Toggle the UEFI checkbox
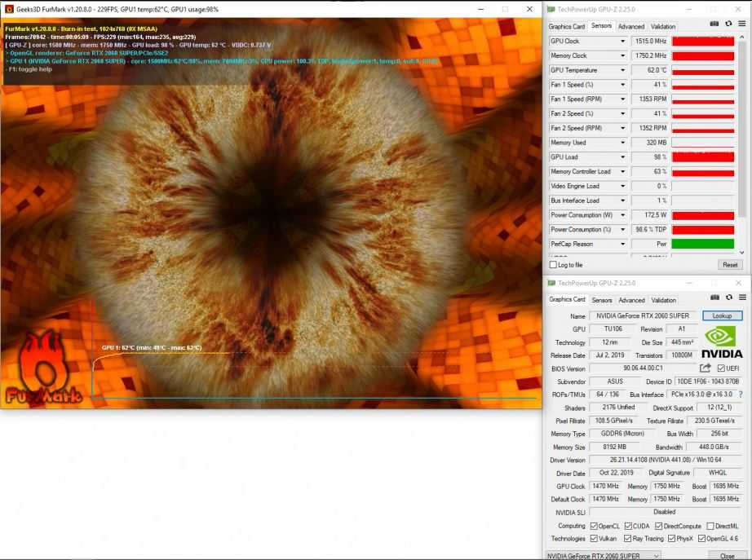752x560 pixels. (x=721, y=368)
